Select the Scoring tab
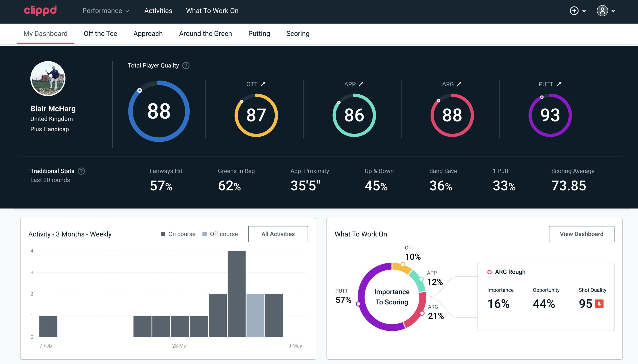 tap(298, 33)
